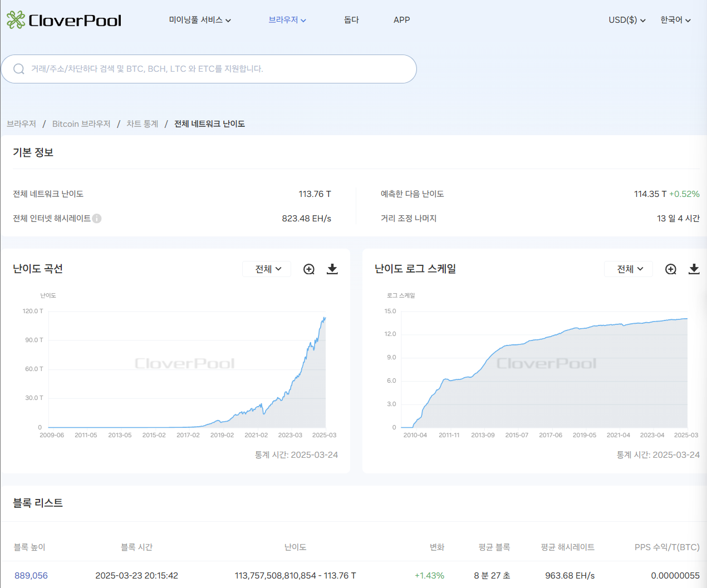707x588 pixels.
Task: Click the 8 분 27 초 average block cell
Action: pyautogui.click(x=492, y=576)
